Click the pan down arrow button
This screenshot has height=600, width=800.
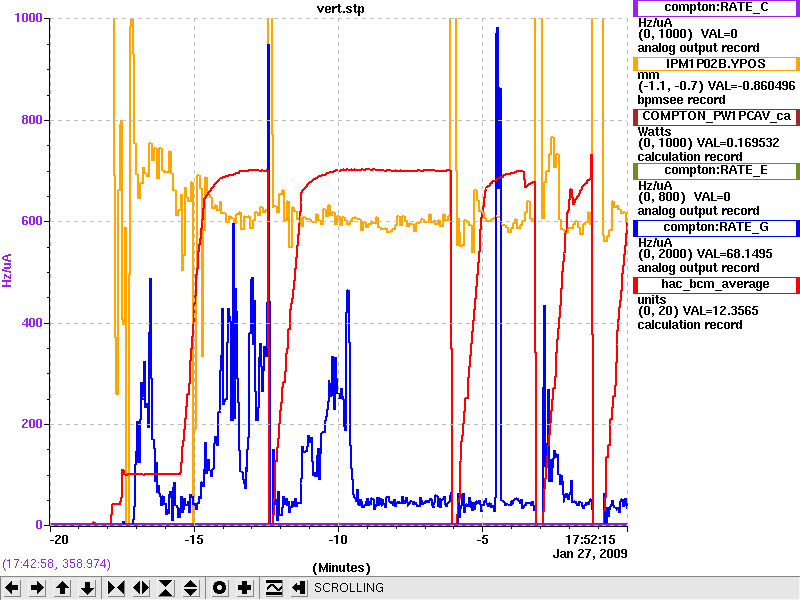tap(87, 588)
